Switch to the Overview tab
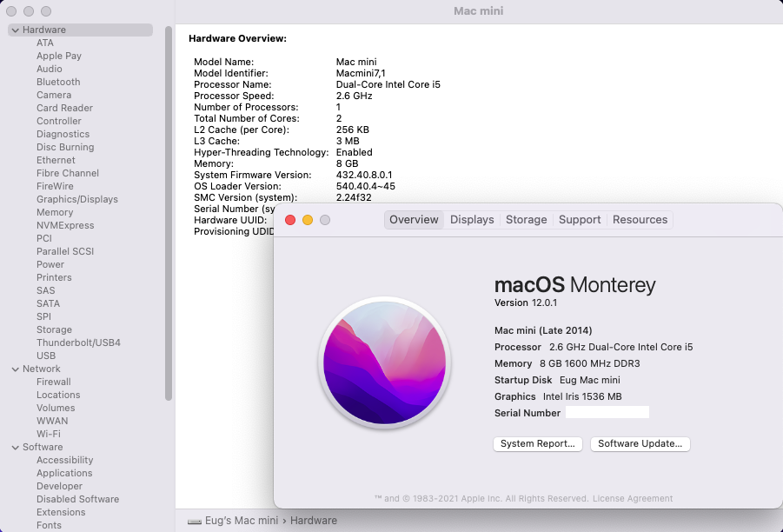783x532 pixels. 414,220
